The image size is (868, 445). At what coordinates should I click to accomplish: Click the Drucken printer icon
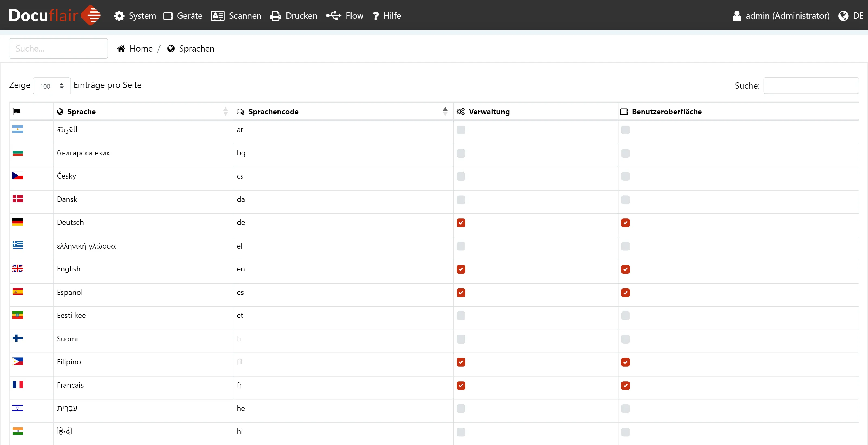click(275, 16)
